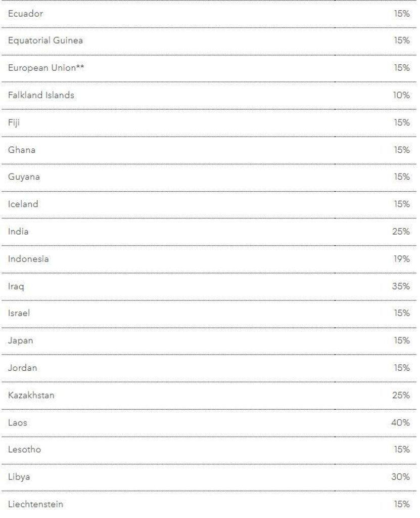This screenshot has width=420, height=518.
Task: Click the India country name
Action: pos(18,232)
